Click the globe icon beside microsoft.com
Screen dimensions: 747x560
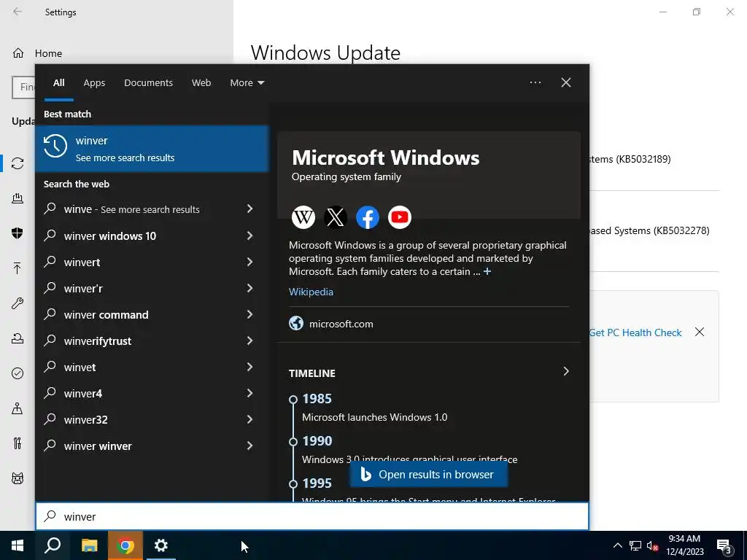[296, 323]
